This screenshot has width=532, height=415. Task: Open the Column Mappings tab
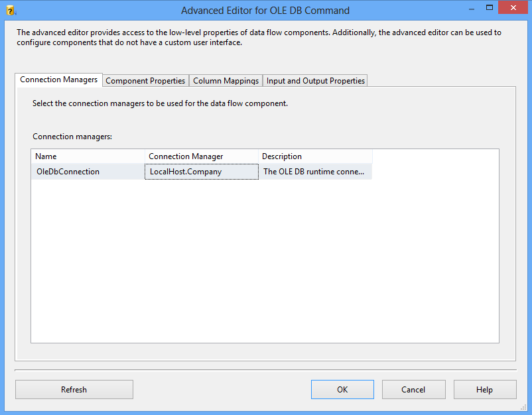pyautogui.click(x=226, y=81)
